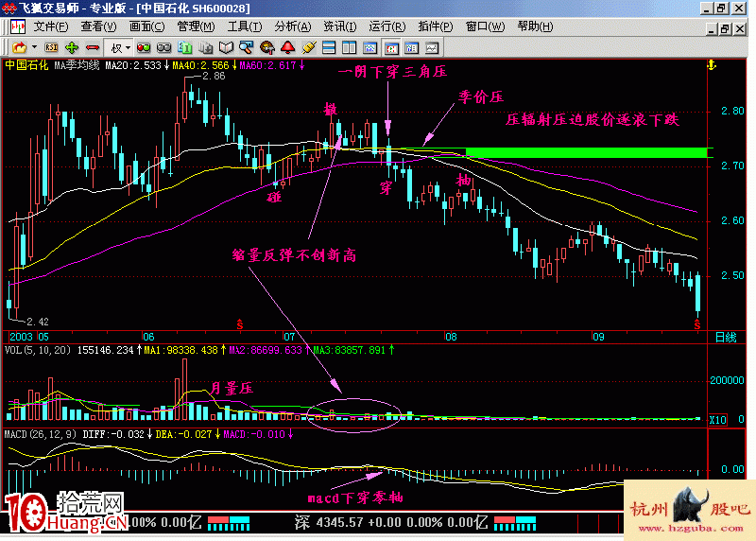Click the MA20:2.533 value label

click(x=133, y=65)
